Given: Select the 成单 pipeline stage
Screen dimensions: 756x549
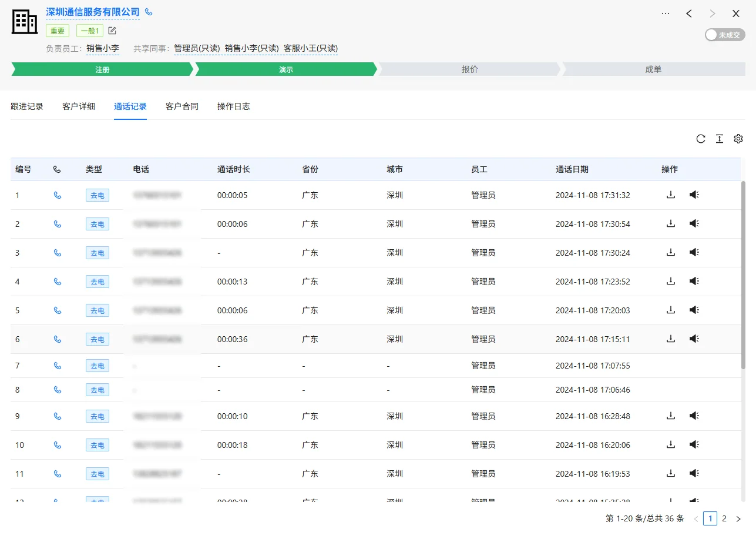Looking at the screenshot, I should pyautogui.click(x=653, y=69).
